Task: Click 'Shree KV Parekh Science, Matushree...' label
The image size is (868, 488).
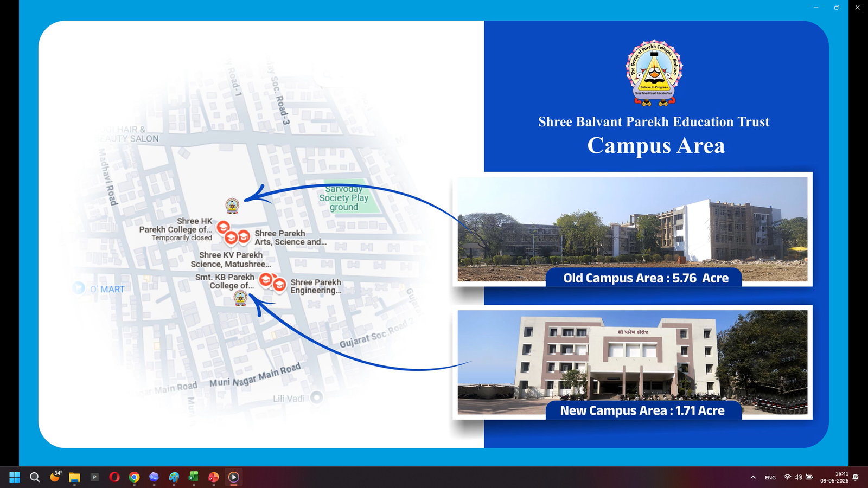Action: [231, 259]
